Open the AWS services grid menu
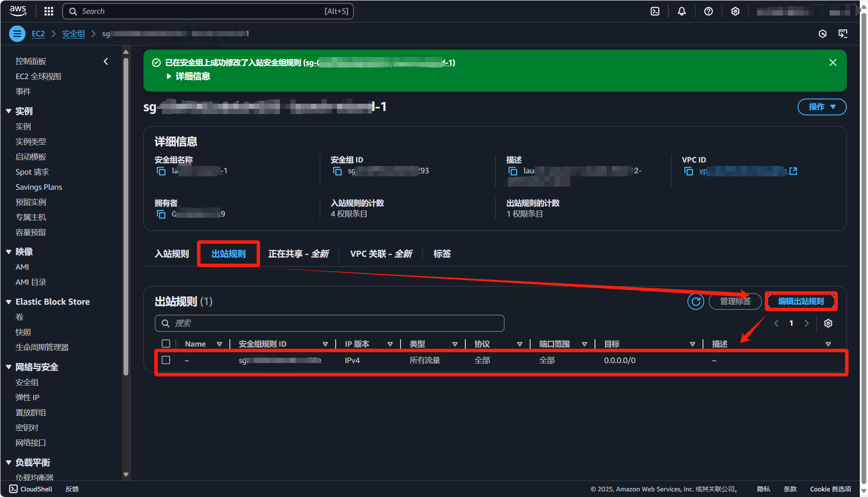The width and height of the screenshot is (868, 497). coord(49,11)
